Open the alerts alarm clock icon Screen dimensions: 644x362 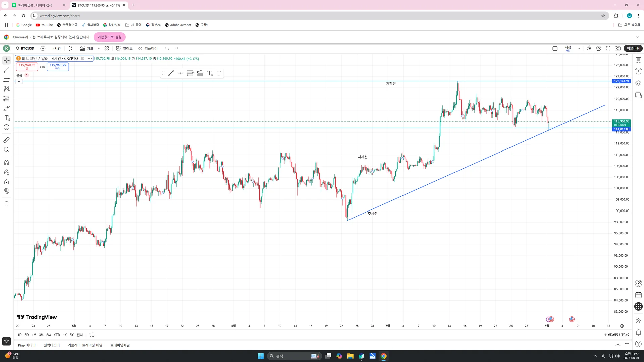coord(638,71)
